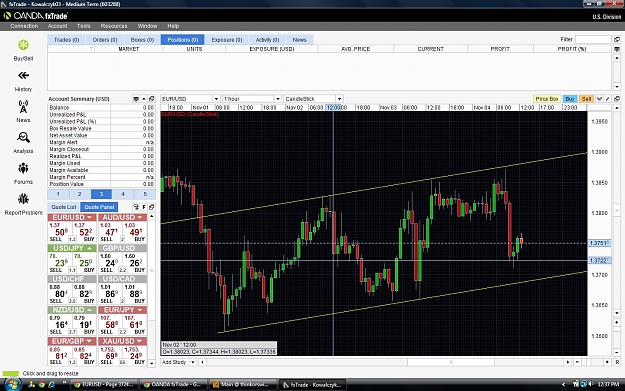Select the Quote Panel view
Viewport: 625px width, 391px height.
pos(99,207)
